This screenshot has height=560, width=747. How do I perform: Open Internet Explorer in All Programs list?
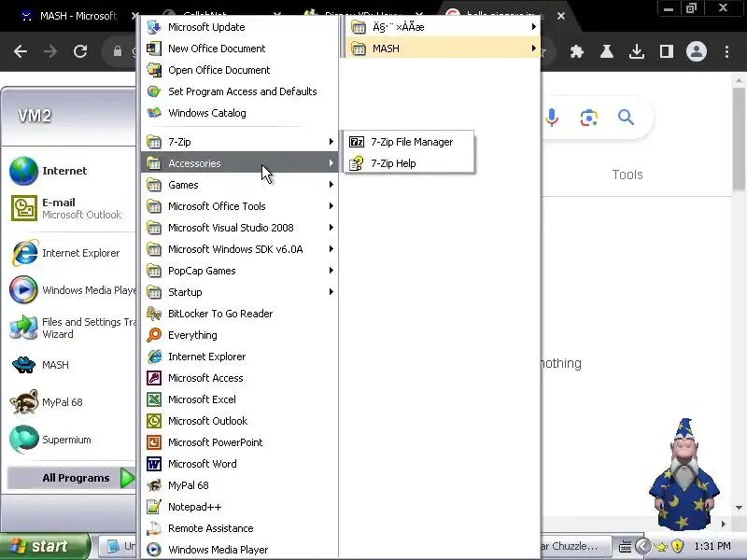[239, 357]
